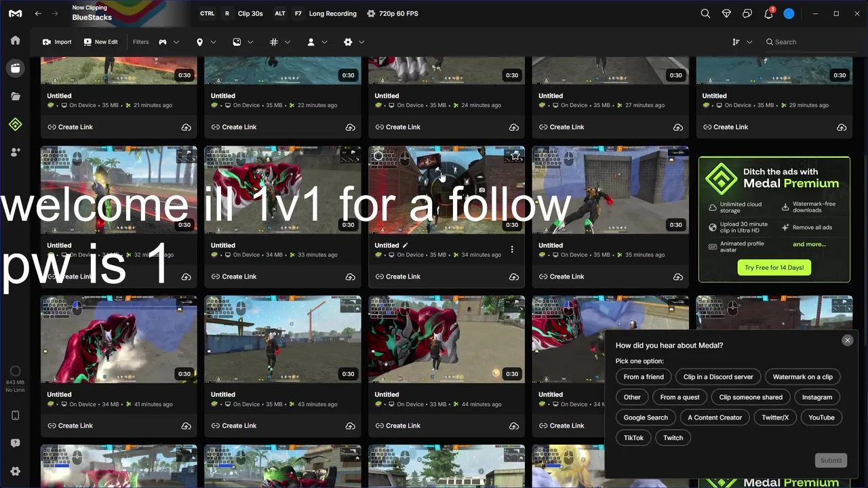Rename the 34 minutes ago clip with the pencil
The image size is (868, 488).
406,245
